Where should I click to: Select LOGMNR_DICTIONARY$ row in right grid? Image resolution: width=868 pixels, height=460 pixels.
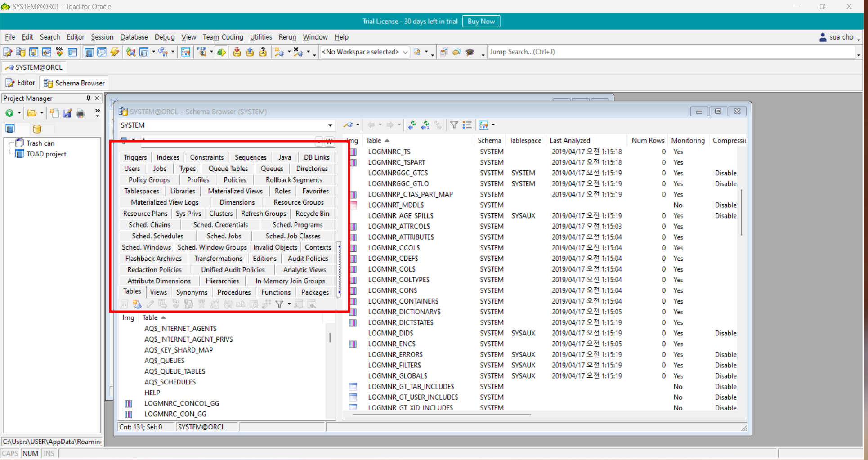pos(404,312)
